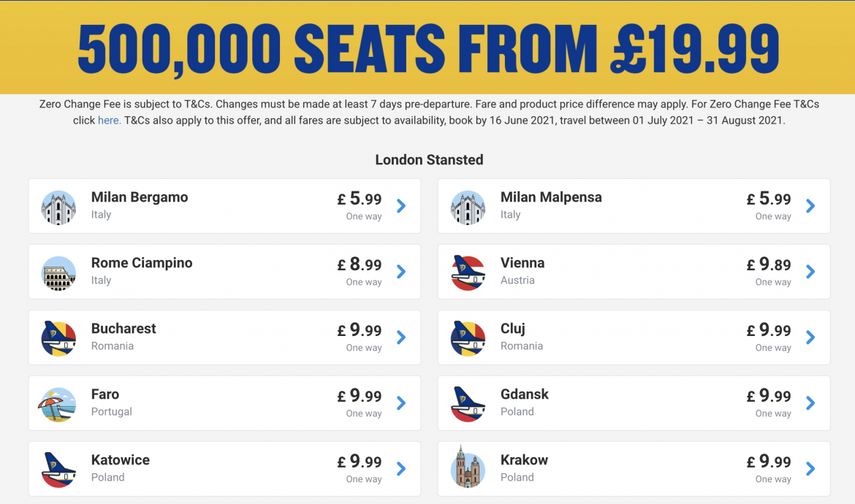Click the 500,000 Seats banner headline
The height and width of the screenshot is (504, 855).
click(427, 47)
